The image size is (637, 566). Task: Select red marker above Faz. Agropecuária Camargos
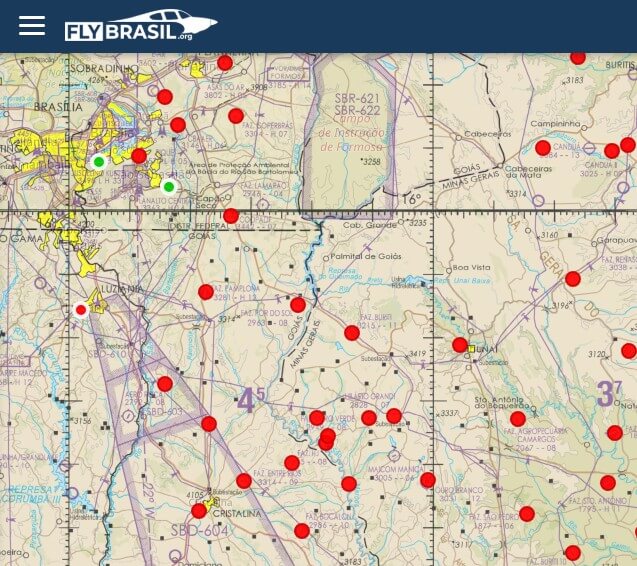[x=518, y=419]
